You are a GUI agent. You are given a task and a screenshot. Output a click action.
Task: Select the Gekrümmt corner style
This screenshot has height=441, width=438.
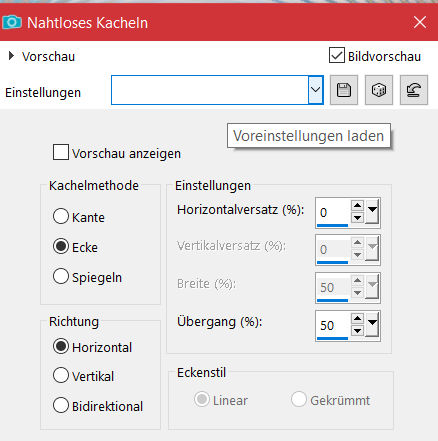click(x=298, y=399)
